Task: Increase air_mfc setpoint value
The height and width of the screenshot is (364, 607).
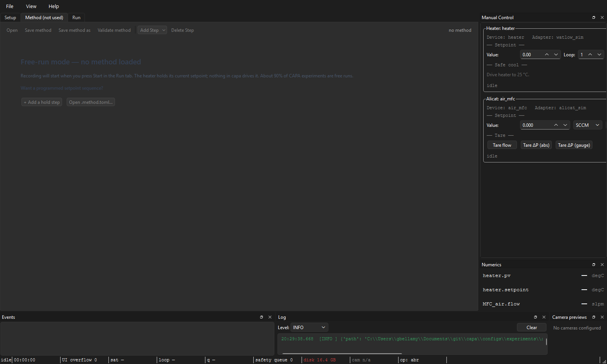Action: (x=556, y=125)
